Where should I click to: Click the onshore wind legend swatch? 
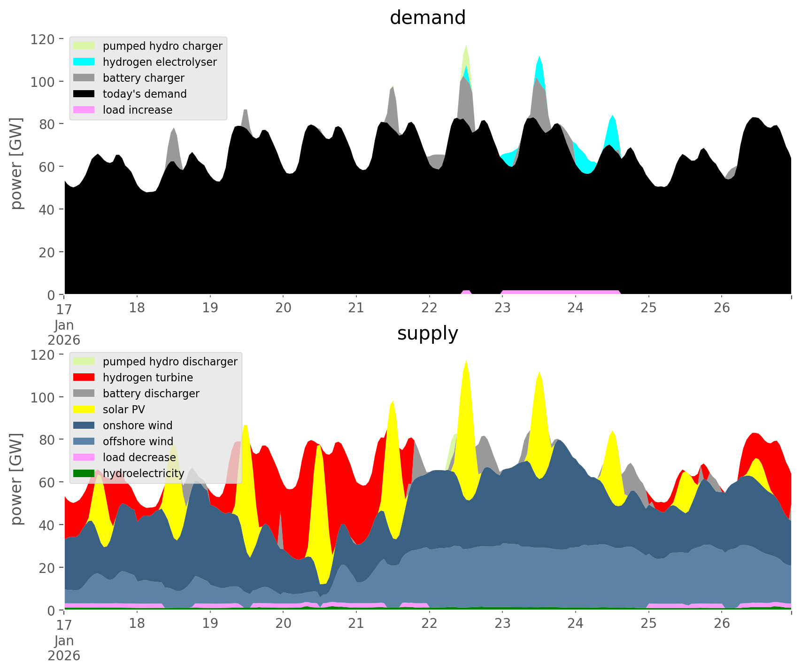(x=84, y=425)
